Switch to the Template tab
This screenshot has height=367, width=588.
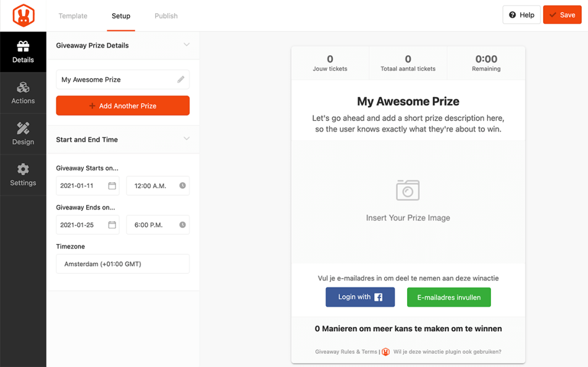[73, 16]
